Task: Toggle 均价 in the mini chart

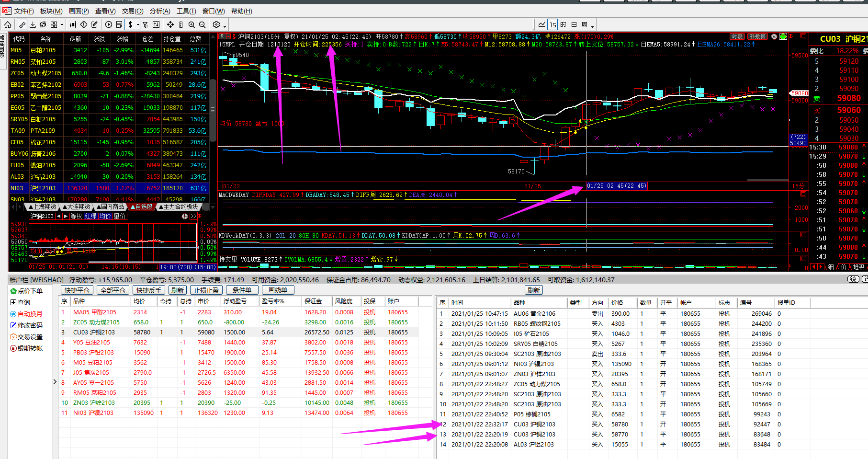Action: click(x=105, y=217)
